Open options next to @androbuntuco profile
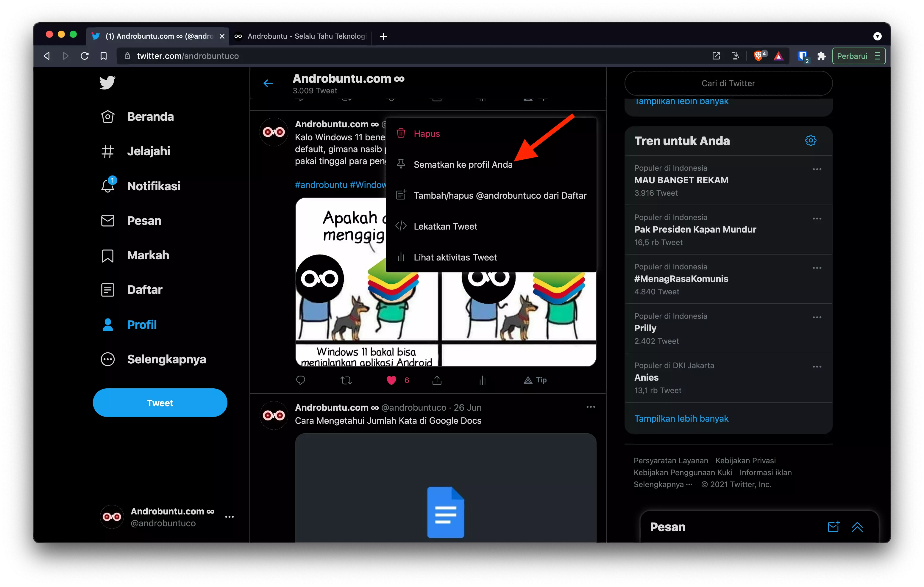924x587 pixels. click(x=230, y=517)
